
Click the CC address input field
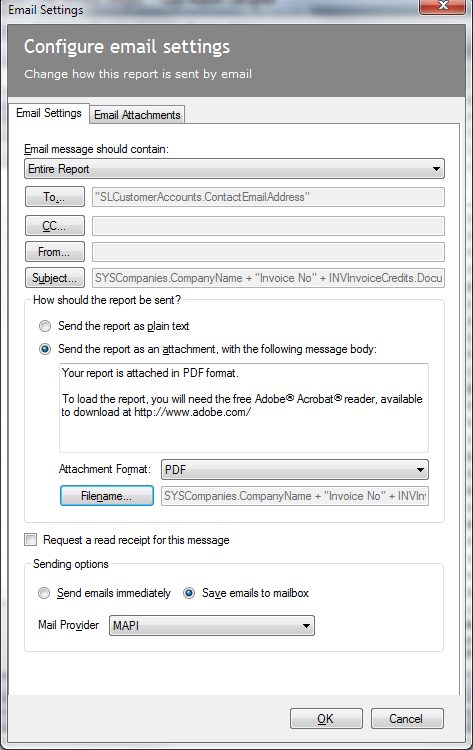[x=268, y=226]
